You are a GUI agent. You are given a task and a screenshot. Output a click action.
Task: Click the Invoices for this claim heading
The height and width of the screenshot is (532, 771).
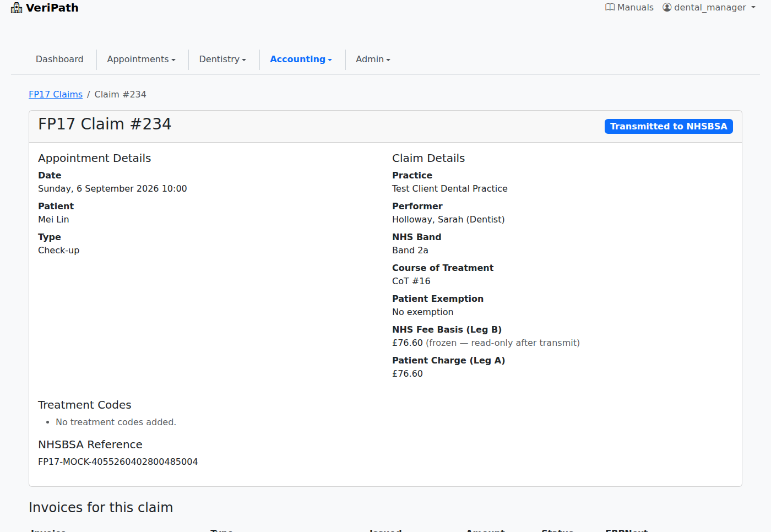101,507
